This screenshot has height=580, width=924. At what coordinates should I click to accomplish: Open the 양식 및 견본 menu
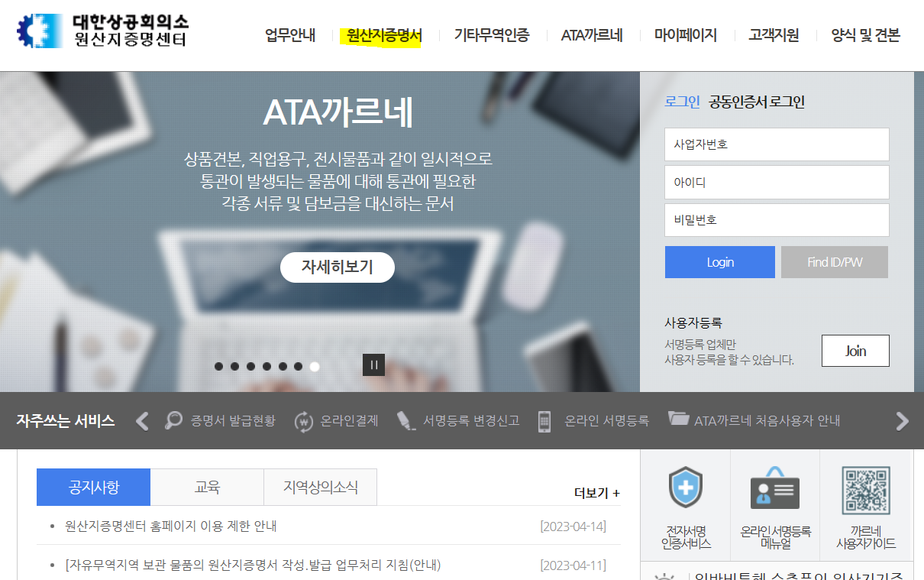(x=866, y=35)
